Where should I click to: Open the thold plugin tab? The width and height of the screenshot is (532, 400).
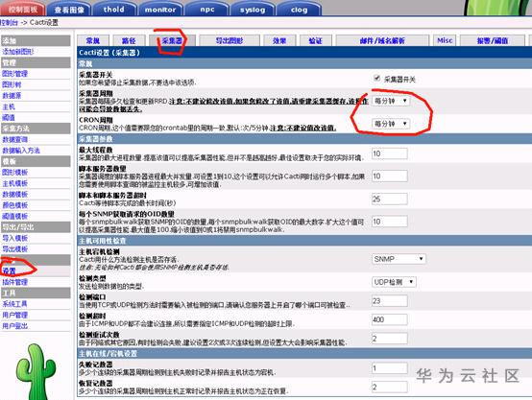point(114,10)
